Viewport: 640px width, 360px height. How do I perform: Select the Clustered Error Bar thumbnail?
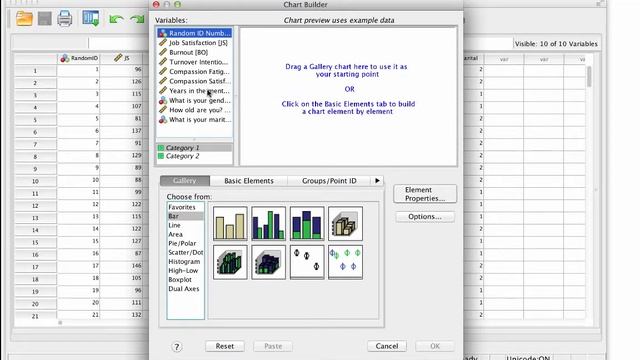345,262
